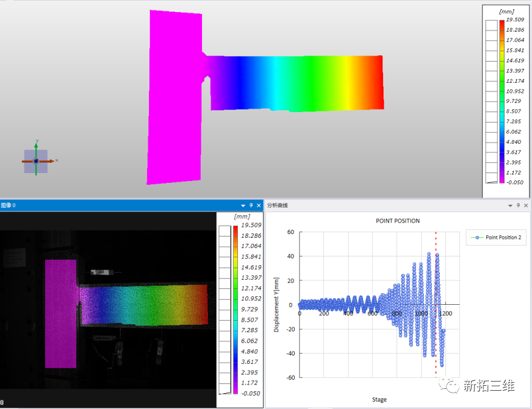Click the -0.050 value in 3D legend
The image size is (532, 409).
click(515, 182)
